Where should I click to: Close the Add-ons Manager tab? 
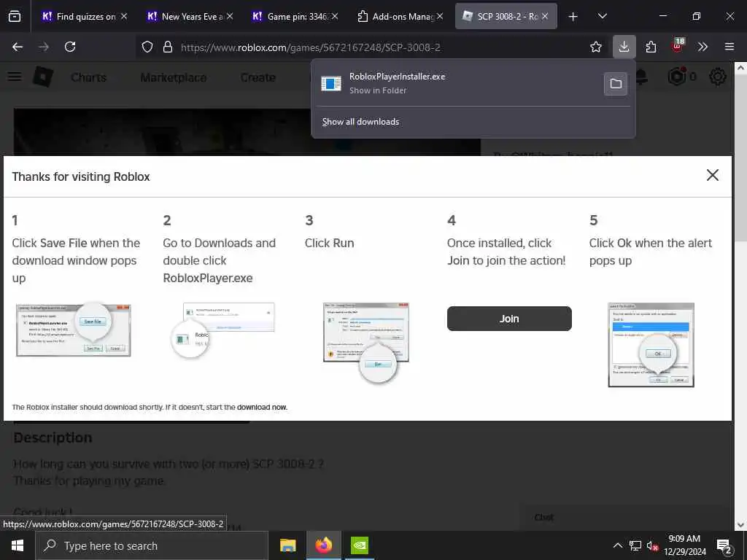click(x=440, y=16)
